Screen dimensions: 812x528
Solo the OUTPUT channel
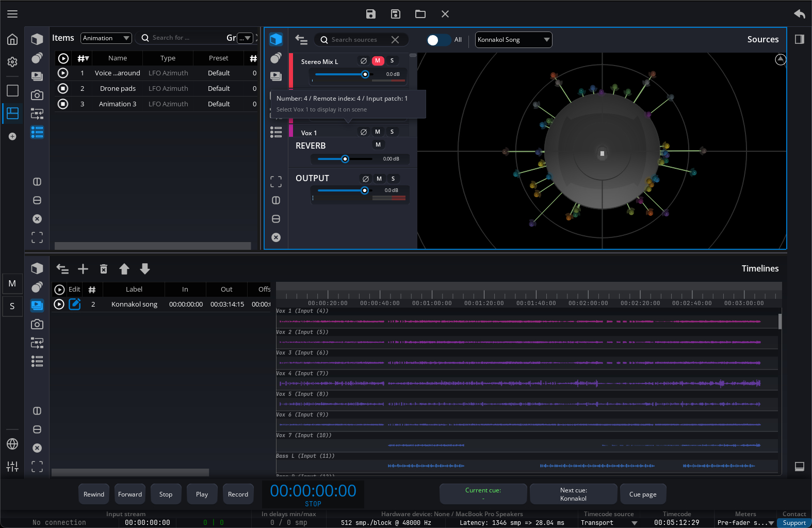pyautogui.click(x=393, y=179)
